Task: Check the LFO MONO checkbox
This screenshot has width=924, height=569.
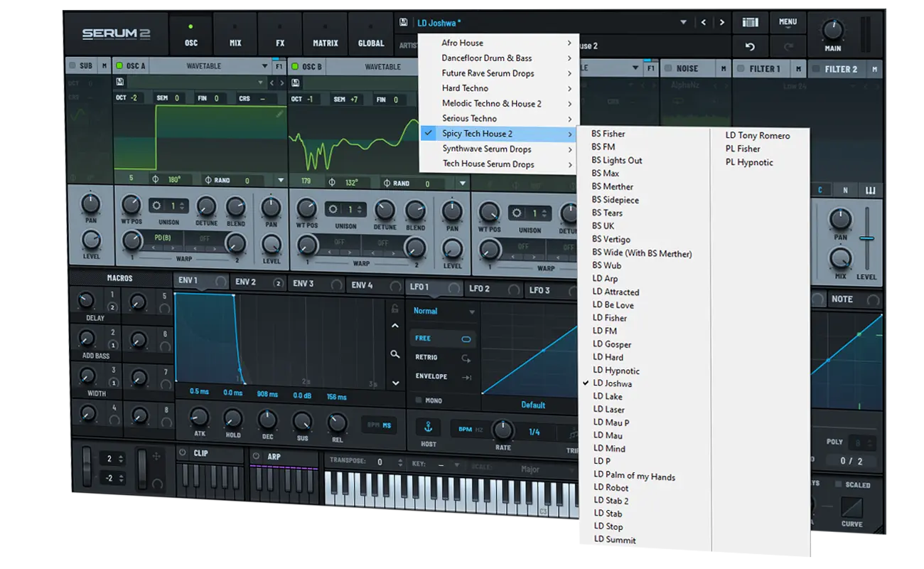Action: click(418, 400)
